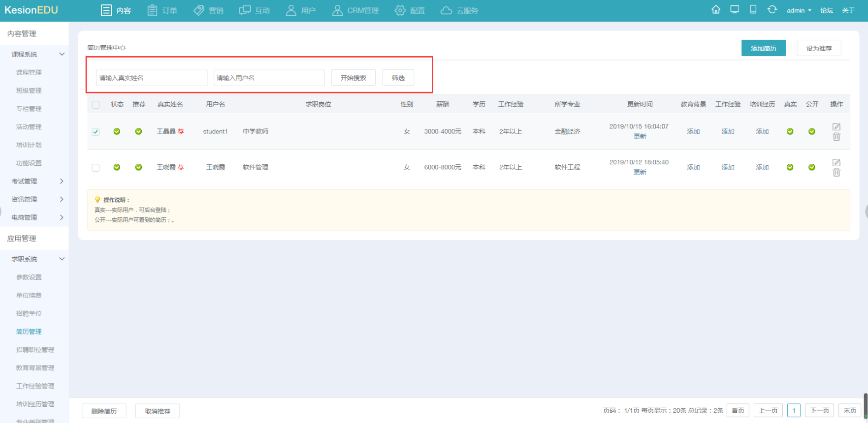Open the 配置 top menu
868x423 pixels.
pyautogui.click(x=410, y=10)
